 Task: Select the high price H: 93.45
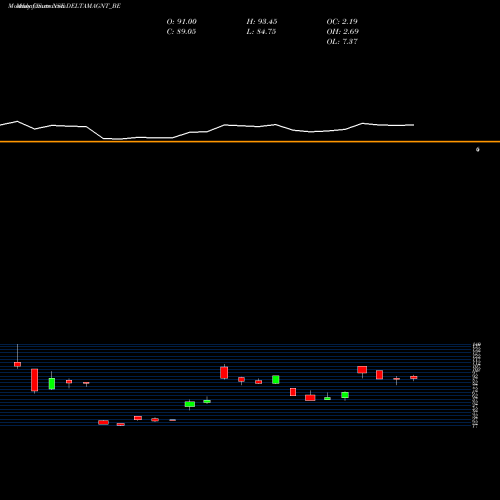pos(262,22)
